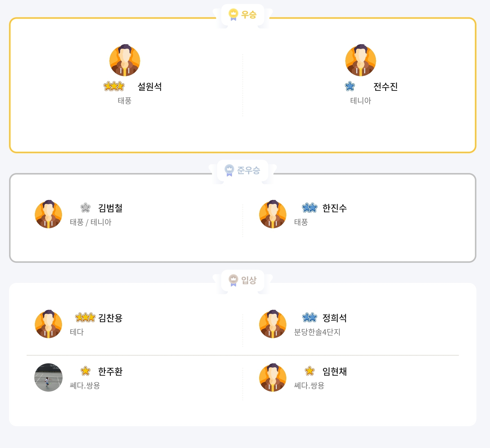Open 한주환's tennis court profile photo

(x=48, y=377)
